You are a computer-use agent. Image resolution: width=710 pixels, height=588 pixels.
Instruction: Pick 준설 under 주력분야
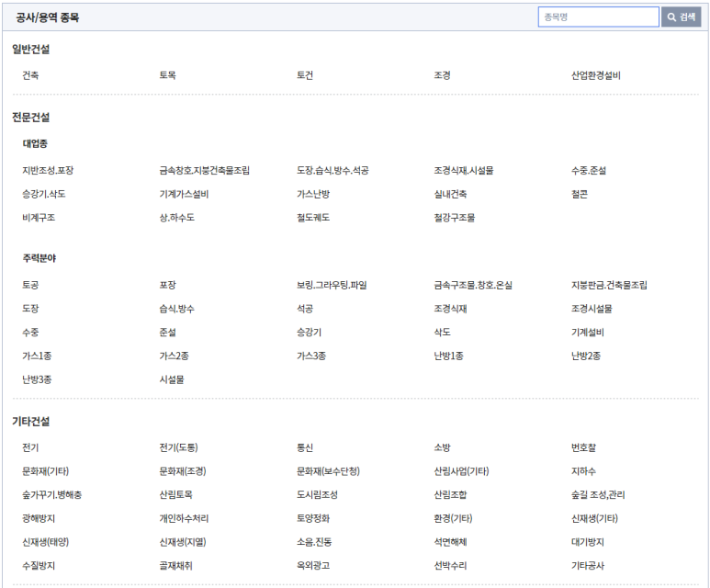tap(167, 333)
